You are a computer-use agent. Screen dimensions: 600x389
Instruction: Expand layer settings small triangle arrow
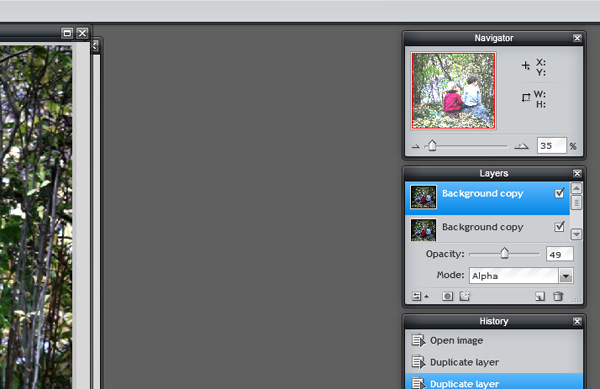click(x=426, y=296)
